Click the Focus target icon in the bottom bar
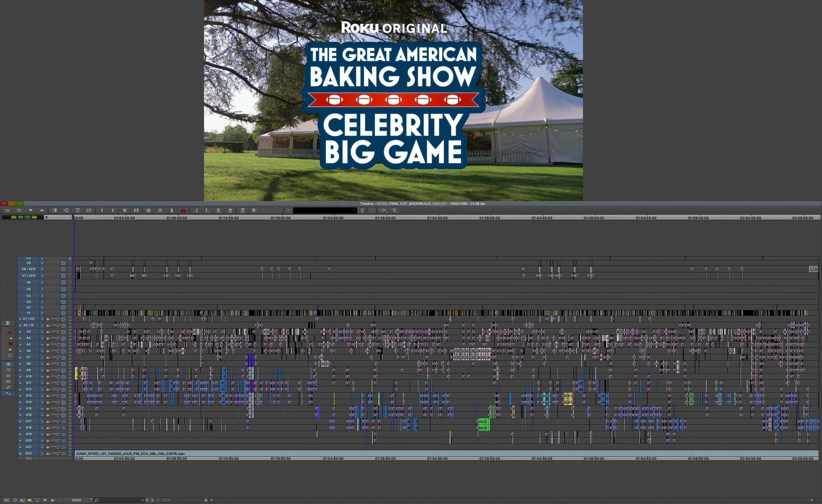The width and height of the screenshot is (822, 504). [15, 500]
